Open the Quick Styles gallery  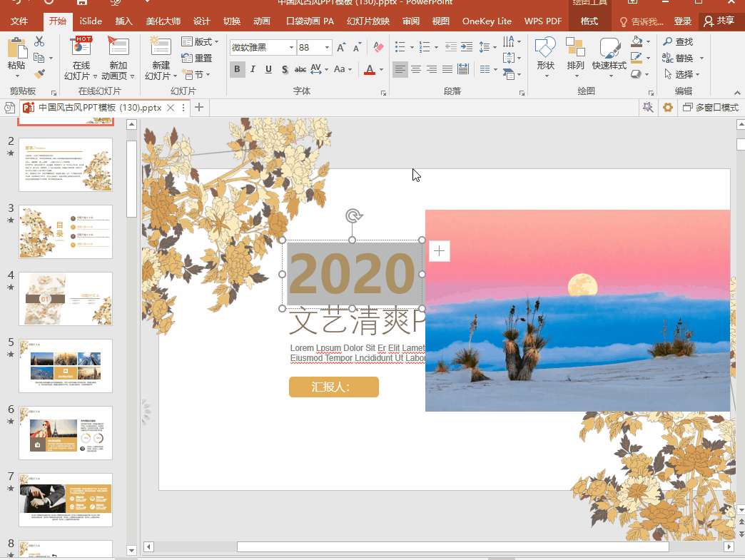609,58
